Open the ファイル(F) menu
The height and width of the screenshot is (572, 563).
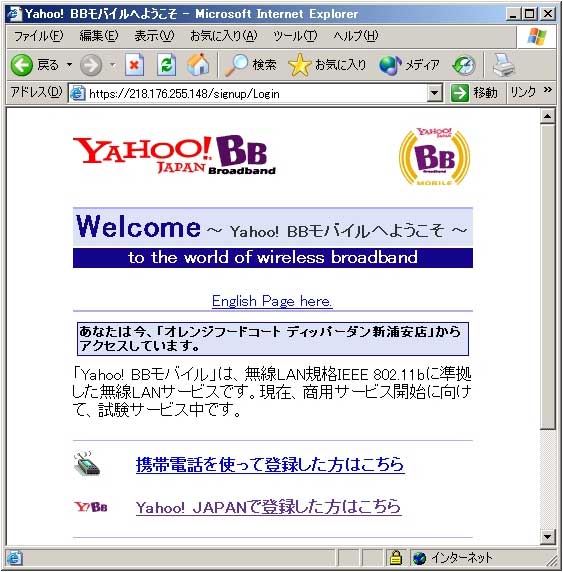tap(38, 36)
